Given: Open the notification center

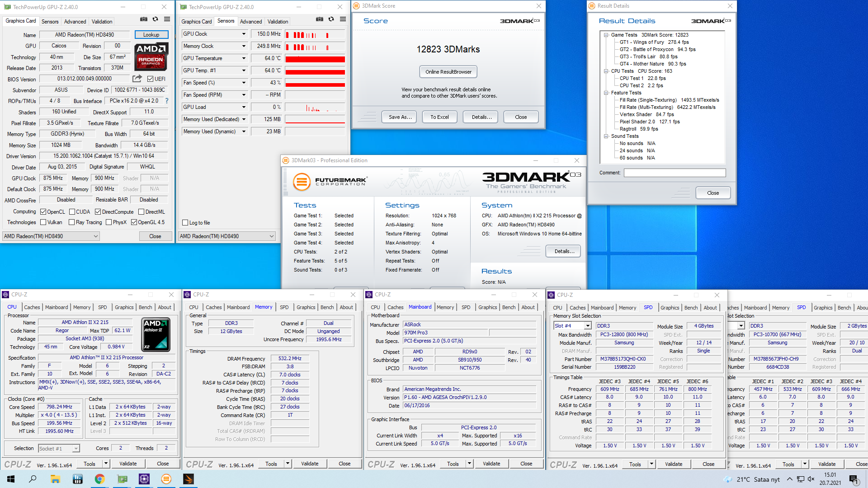Looking at the screenshot, I should [854, 479].
